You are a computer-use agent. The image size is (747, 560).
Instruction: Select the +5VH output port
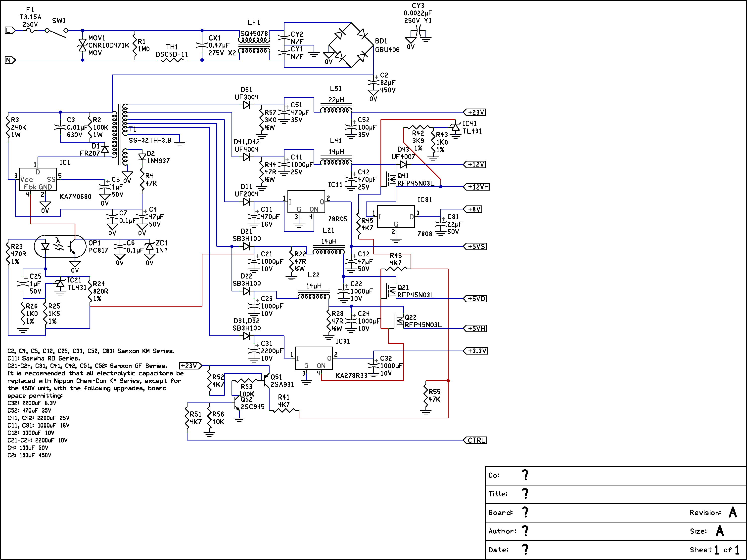475,329
